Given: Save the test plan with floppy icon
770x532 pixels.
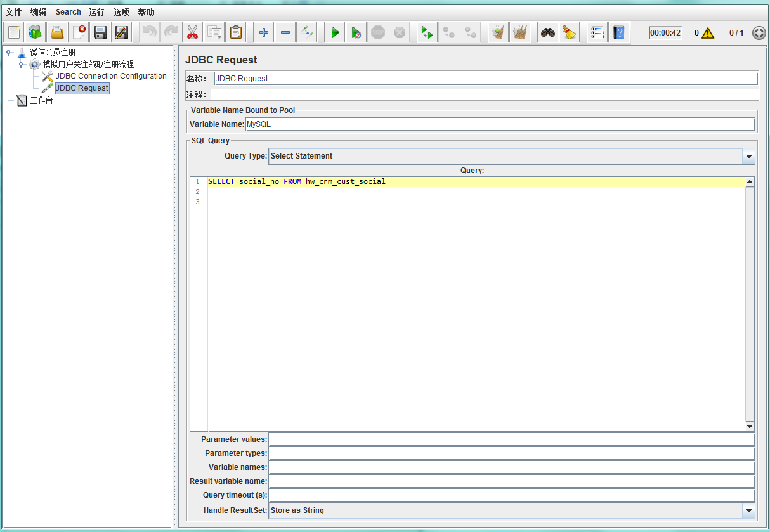Looking at the screenshot, I should (x=100, y=32).
